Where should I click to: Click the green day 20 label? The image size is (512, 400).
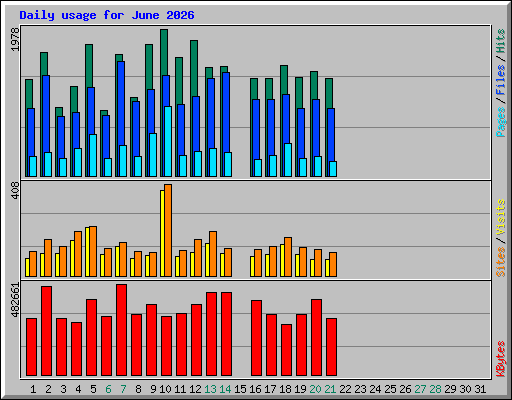315,389
